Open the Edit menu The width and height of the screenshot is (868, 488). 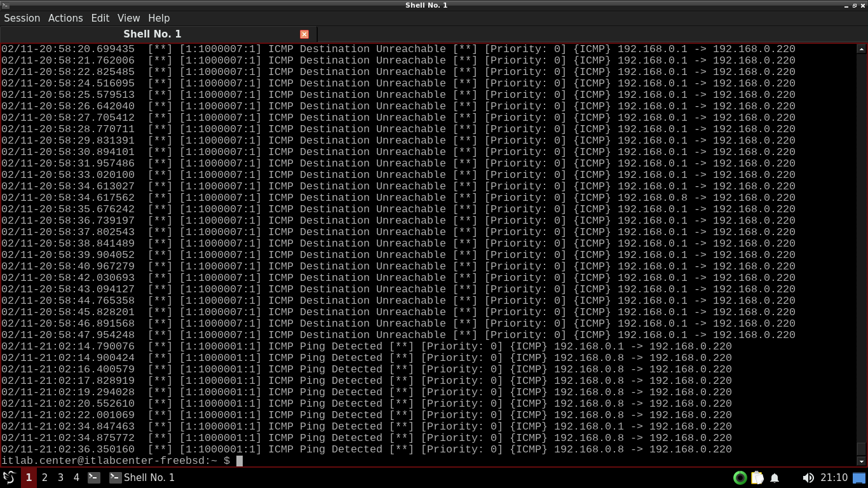[x=100, y=18]
